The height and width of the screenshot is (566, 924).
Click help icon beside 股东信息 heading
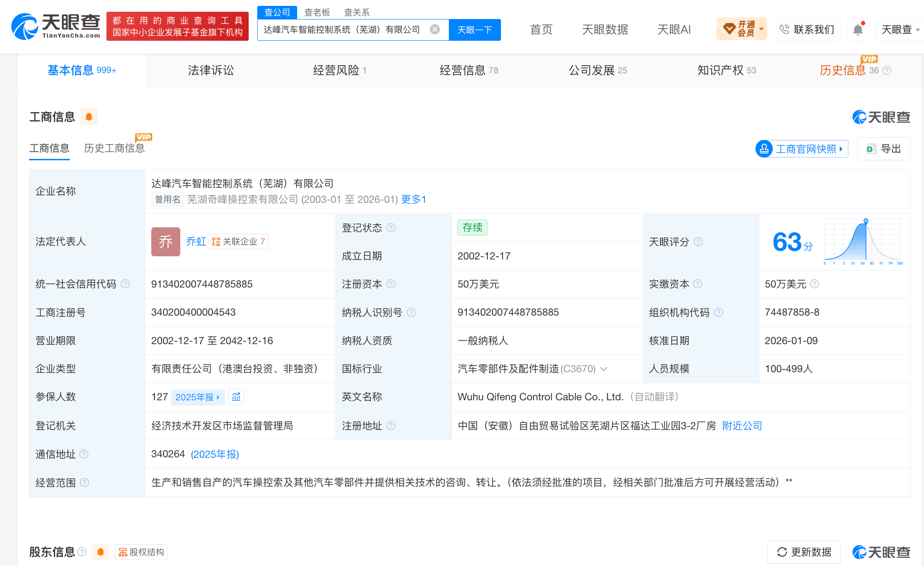tap(82, 552)
